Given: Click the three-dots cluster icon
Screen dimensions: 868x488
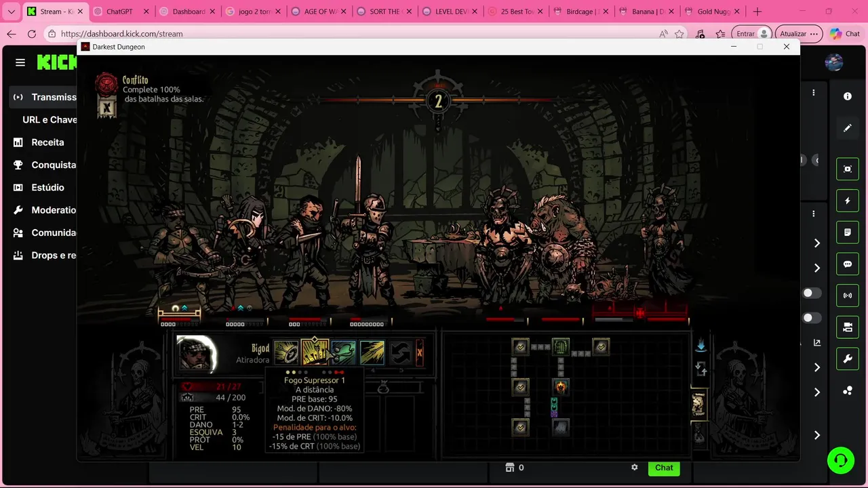Looking at the screenshot, I should 848,391.
